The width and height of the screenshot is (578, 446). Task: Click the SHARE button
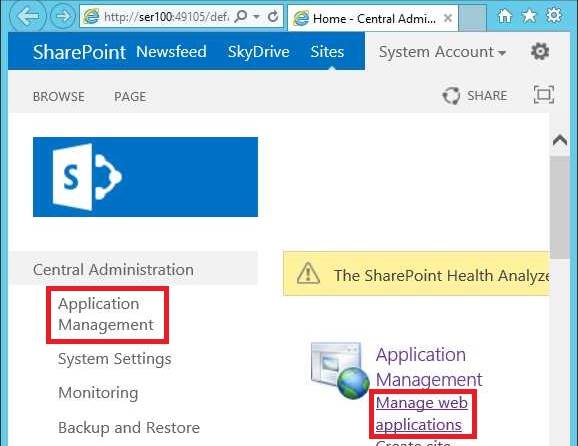point(475,95)
